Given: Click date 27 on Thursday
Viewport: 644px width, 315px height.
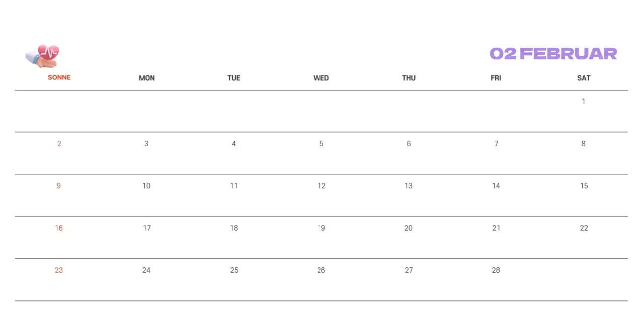Looking at the screenshot, I should point(409,270).
